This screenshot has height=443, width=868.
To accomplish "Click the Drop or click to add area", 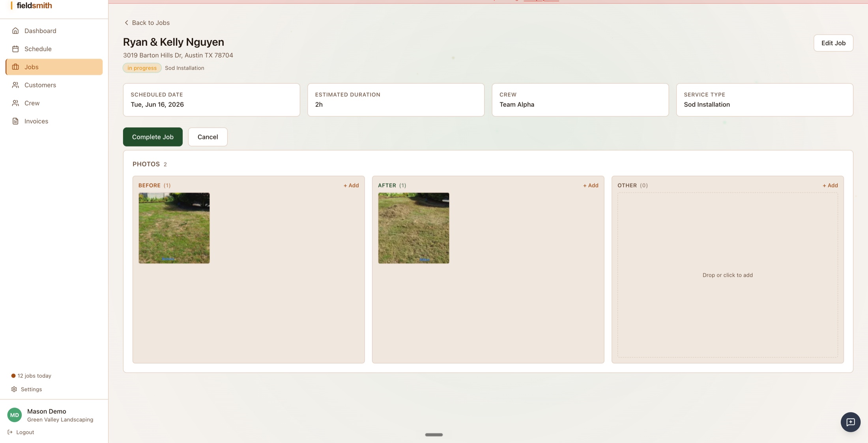I will 728,275.
